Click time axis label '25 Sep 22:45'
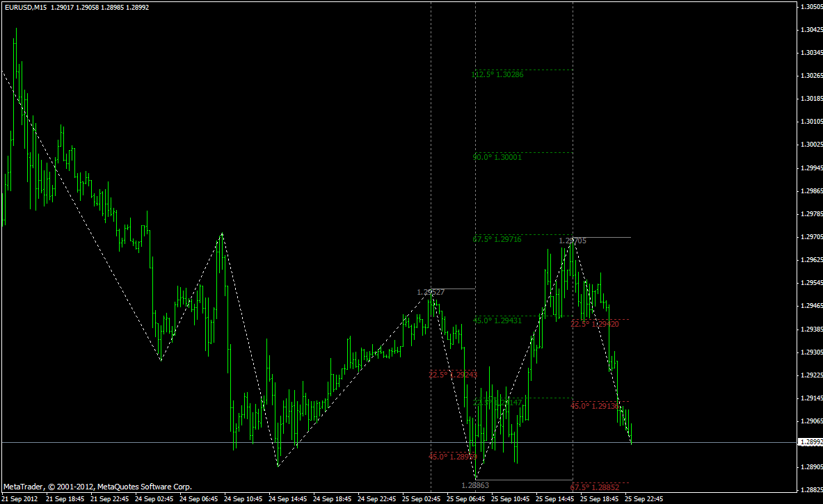This screenshot has width=823, height=504. (x=644, y=498)
